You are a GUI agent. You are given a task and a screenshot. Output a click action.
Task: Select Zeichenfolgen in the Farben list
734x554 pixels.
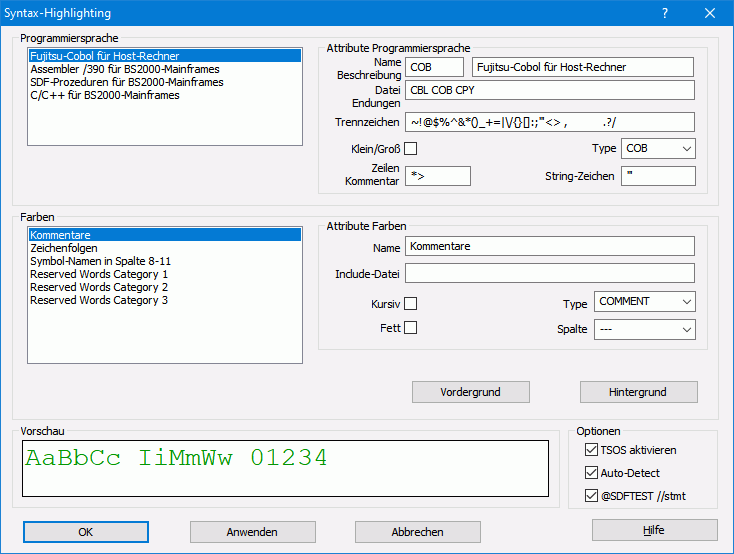[x=65, y=248]
